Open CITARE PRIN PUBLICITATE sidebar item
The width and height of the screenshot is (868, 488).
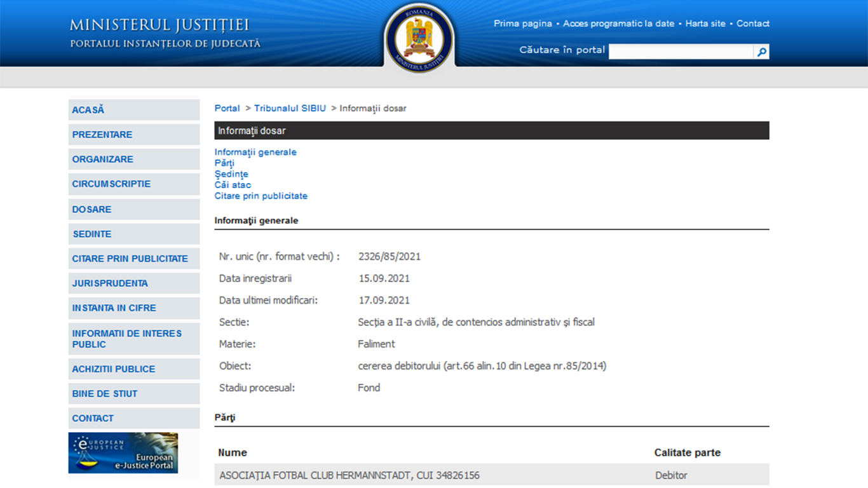click(x=134, y=259)
